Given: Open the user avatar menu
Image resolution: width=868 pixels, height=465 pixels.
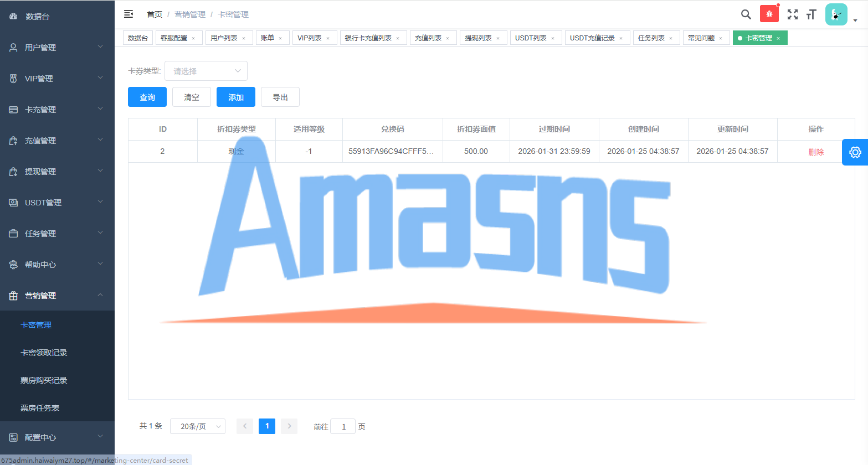Looking at the screenshot, I should [836, 14].
